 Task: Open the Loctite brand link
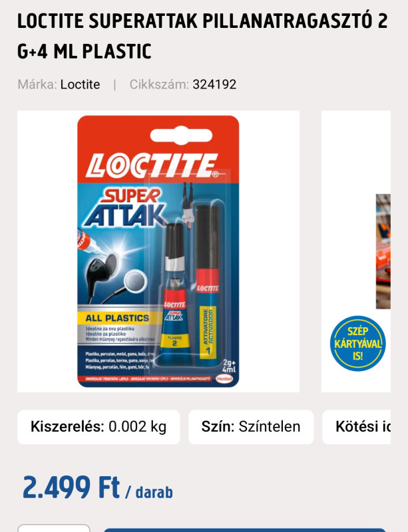(x=80, y=84)
